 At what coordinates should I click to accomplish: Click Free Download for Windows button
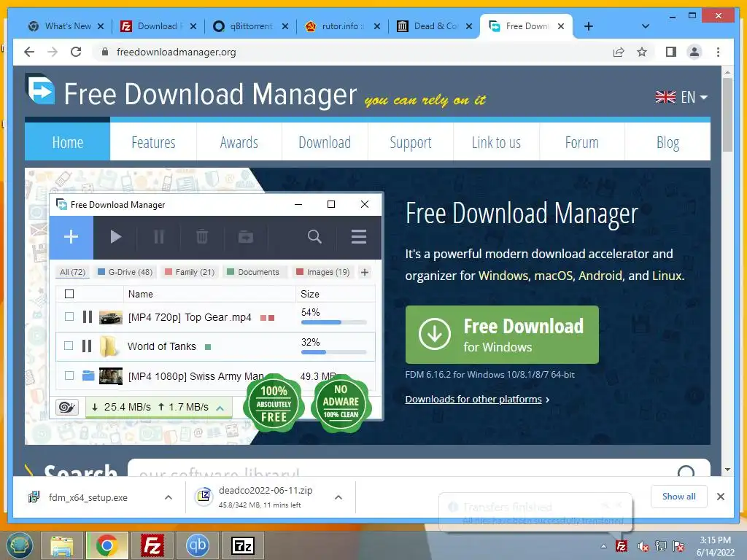tap(502, 335)
